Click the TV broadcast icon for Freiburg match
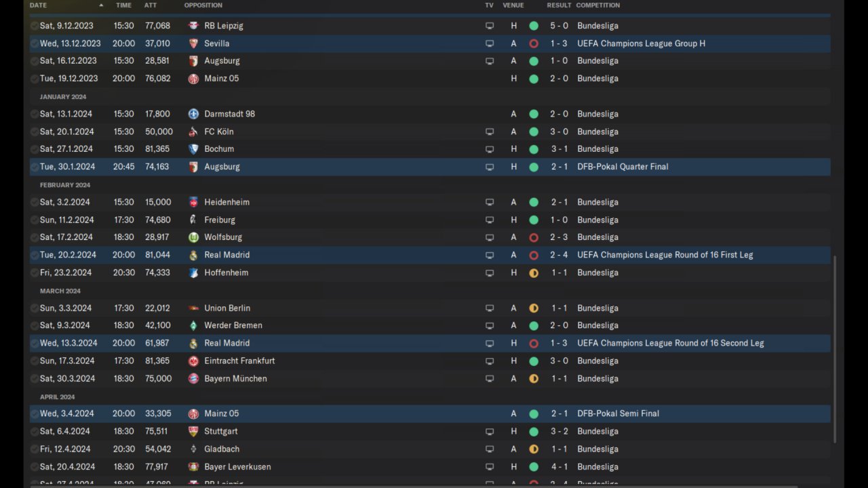Image resolution: width=868 pixels, height=488 pixels. pos(490,220)
